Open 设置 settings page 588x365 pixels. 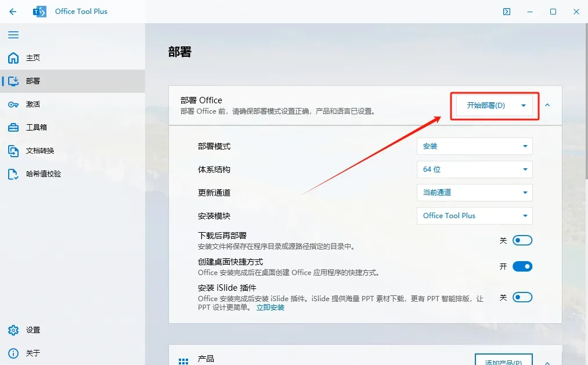point(73,330)
